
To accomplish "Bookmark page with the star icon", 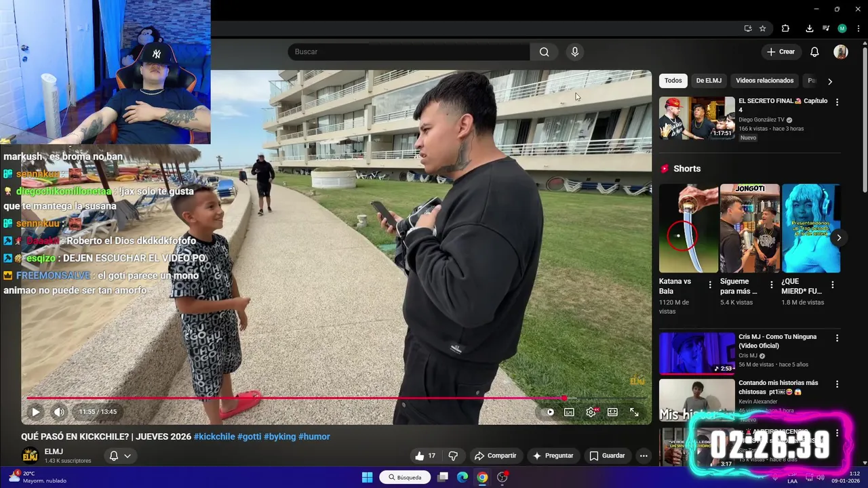I will [762, 28].
